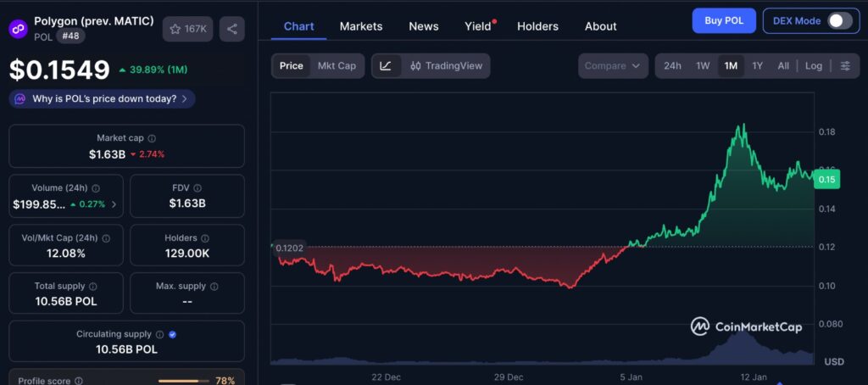Click the Profile score progress bar

184,381
